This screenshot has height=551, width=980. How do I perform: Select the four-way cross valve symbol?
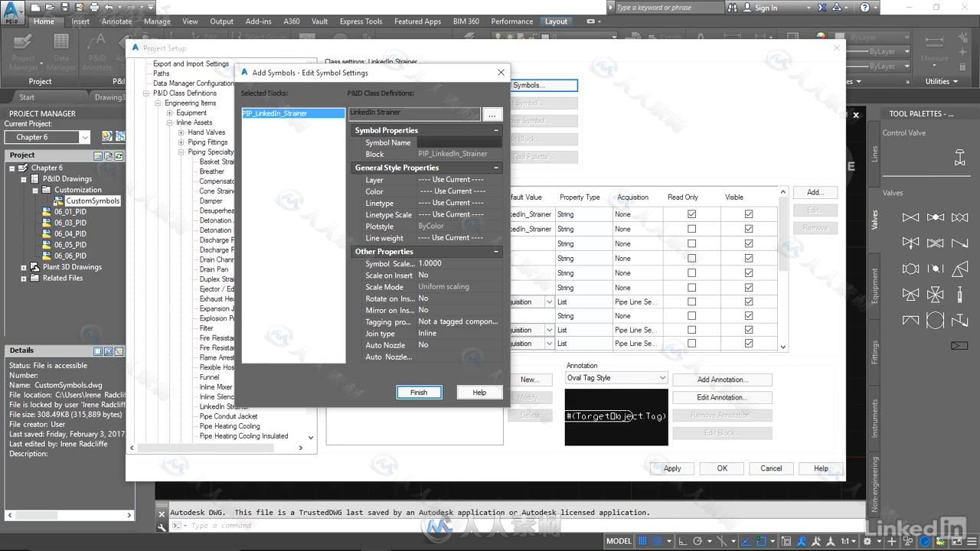pos(935,295)
